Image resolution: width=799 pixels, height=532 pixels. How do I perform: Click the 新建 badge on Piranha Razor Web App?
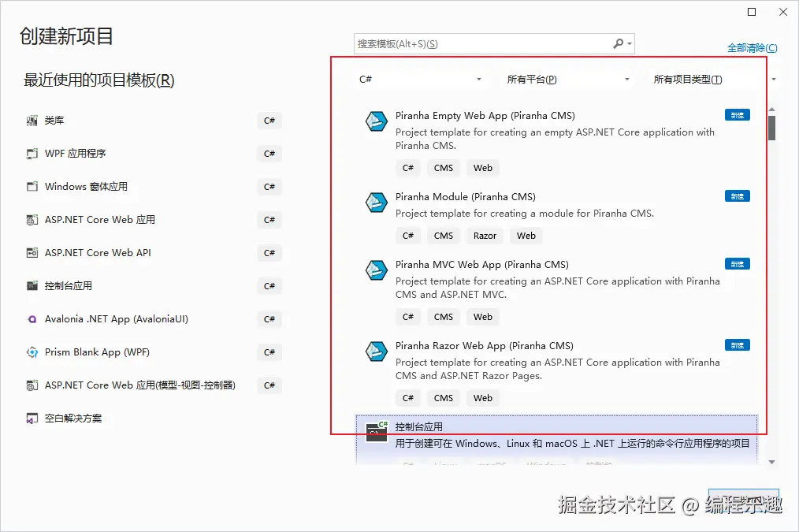[738, 345]
